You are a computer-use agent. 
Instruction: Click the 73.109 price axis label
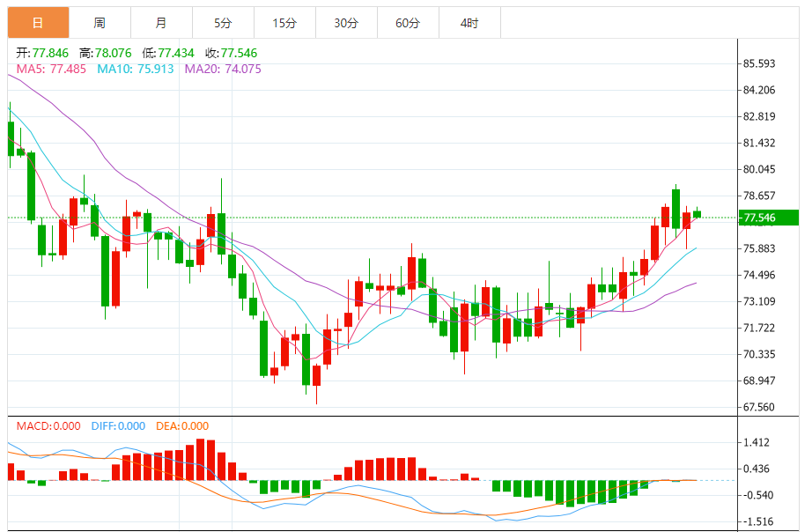pyautogui.click(x=759, y=301)
